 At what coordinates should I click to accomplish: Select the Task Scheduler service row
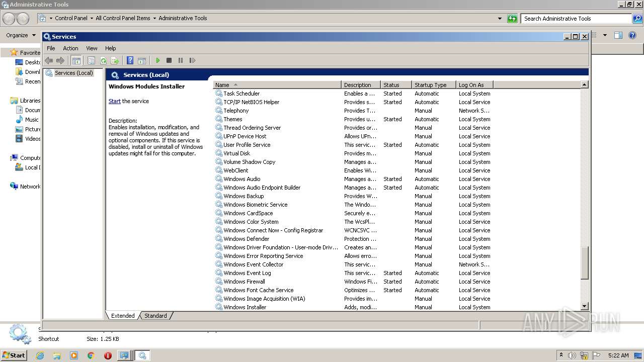click(353, 94)
